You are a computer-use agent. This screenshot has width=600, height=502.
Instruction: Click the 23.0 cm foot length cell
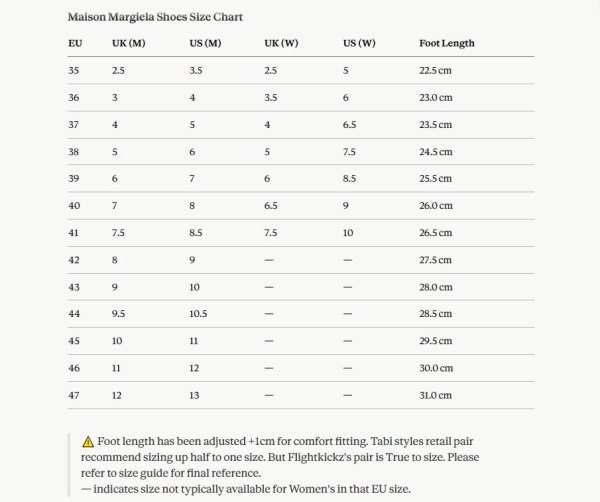coord(436,98)
